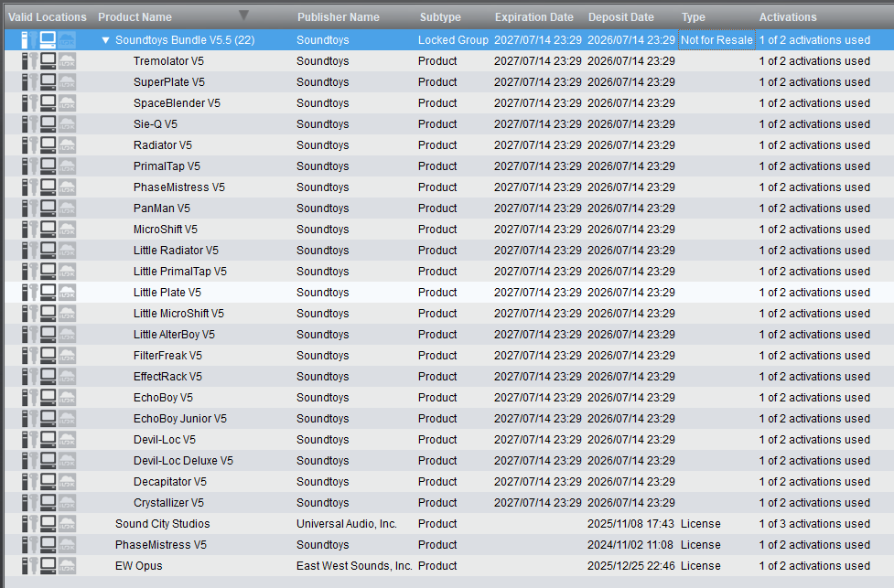This screenshot has height=588, width=894.
Task: Click the cloud icon in EW Opus row
Action: 67,567
